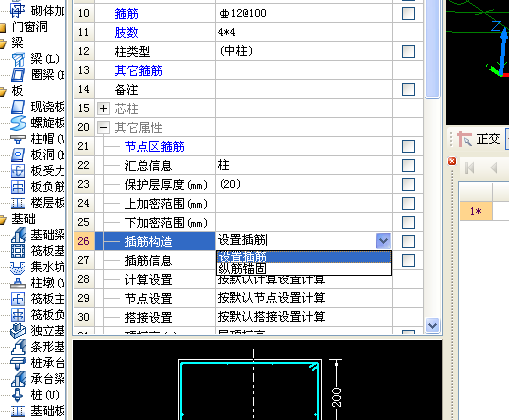Select the 柱帽 column cap icon

18,139
